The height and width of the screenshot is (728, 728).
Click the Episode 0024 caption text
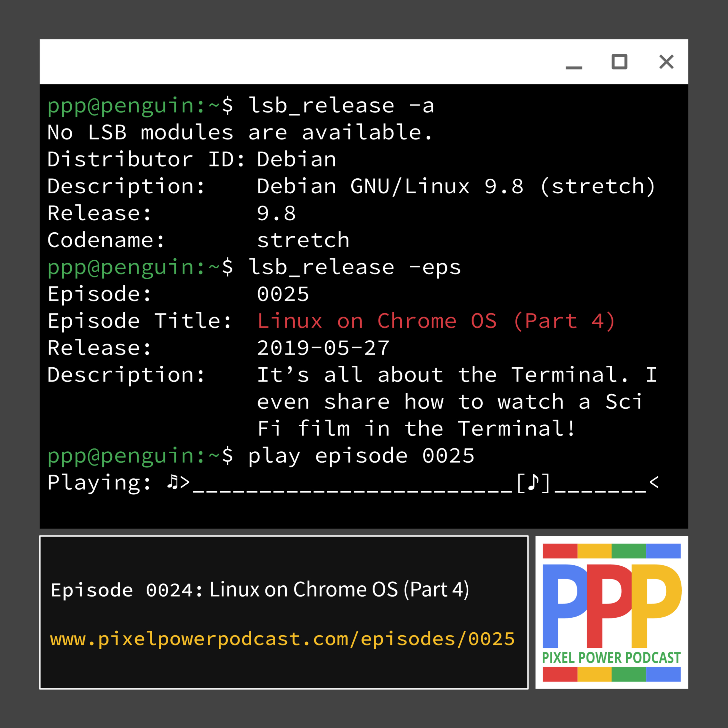click(260, 590)
